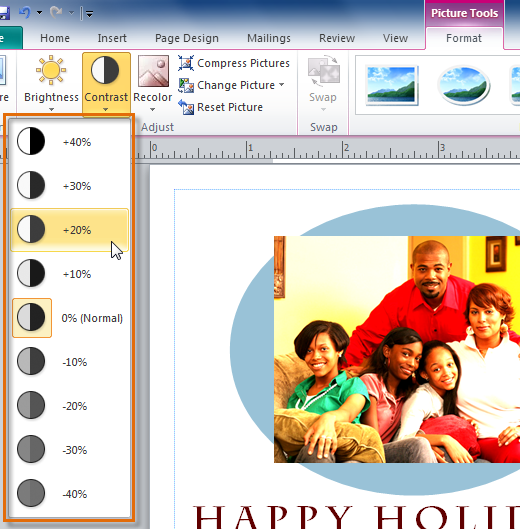Switch to the Home tab
This screenshot has width=520, height=529.
(55, 38)
